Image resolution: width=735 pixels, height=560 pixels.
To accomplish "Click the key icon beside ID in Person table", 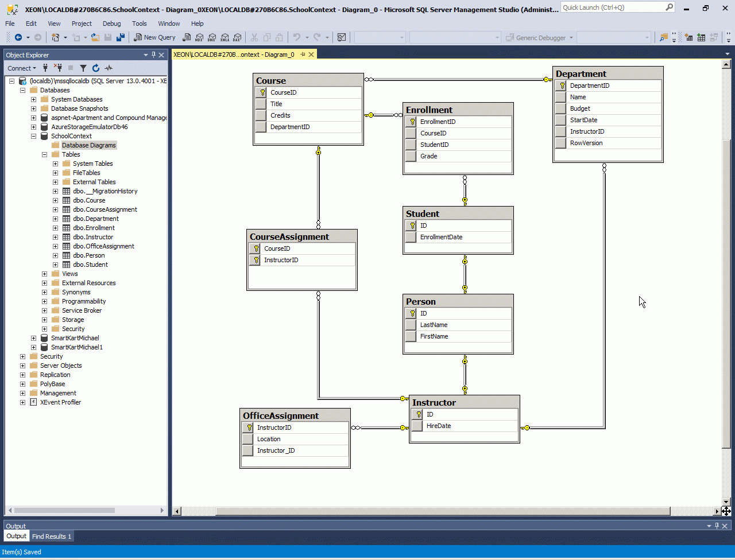I will click(x=411, y=313).
